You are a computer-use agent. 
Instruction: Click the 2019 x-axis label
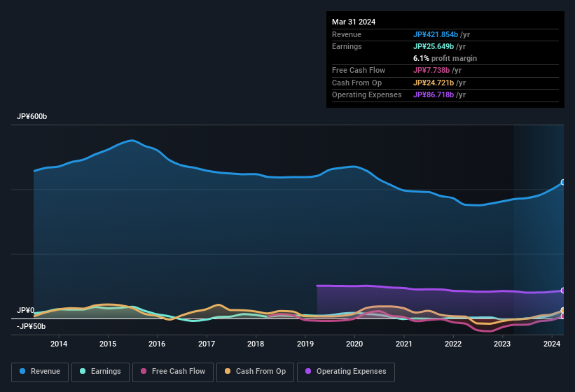pyautogui.click(x=305, y=344)
